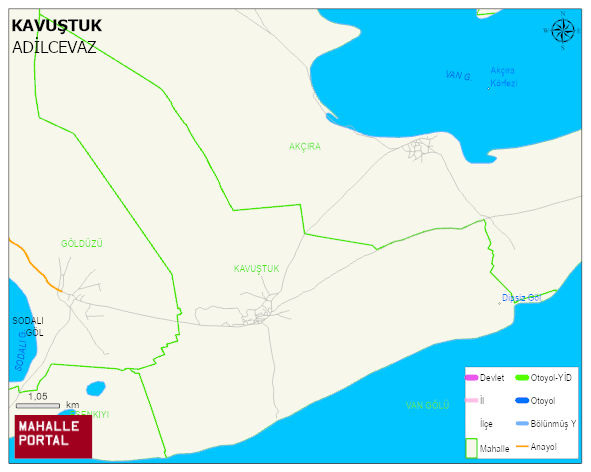Click the 1.05 km scale bar
The width and height of the screenshot is (591, 472).
pyautogui.click(x=38, y=406)
